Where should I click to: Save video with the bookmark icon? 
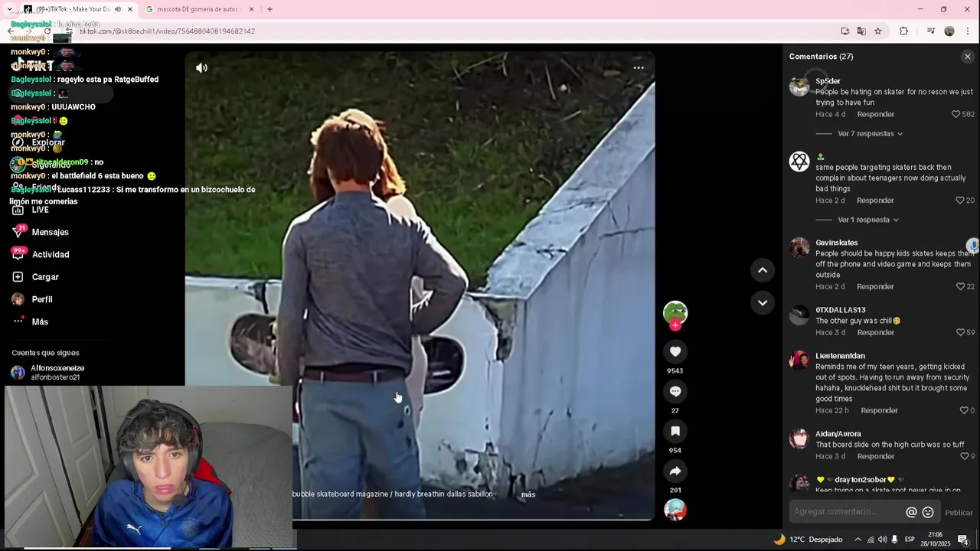point(675,431)
